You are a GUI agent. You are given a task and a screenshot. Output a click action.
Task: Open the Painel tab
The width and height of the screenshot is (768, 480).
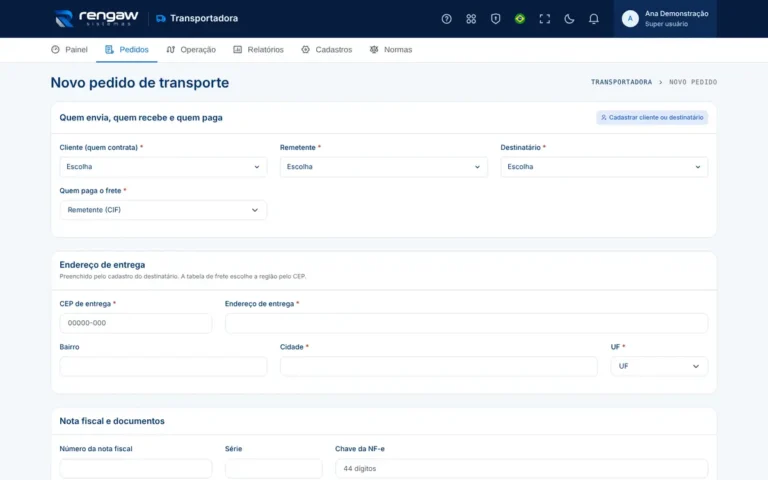[x=69, y=49]
